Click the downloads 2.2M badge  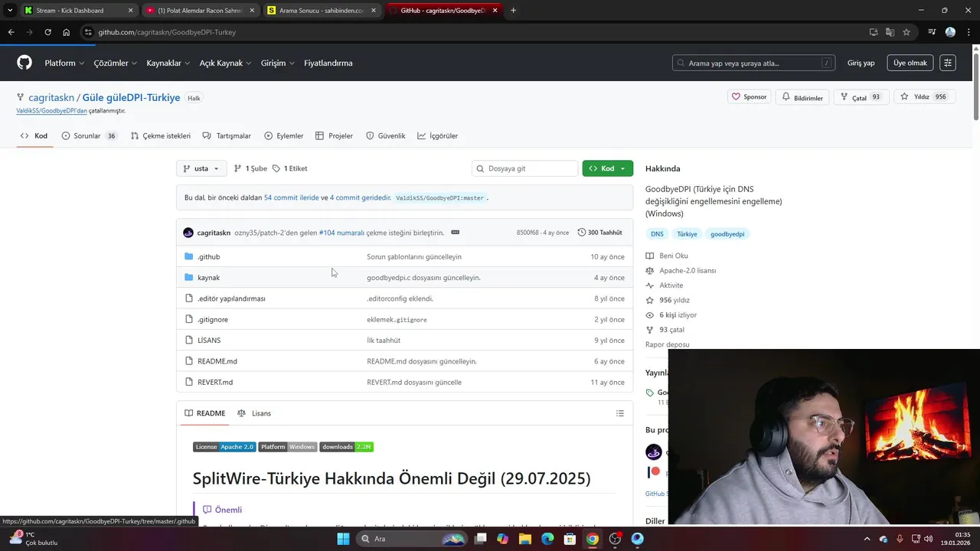pos(346,447)
